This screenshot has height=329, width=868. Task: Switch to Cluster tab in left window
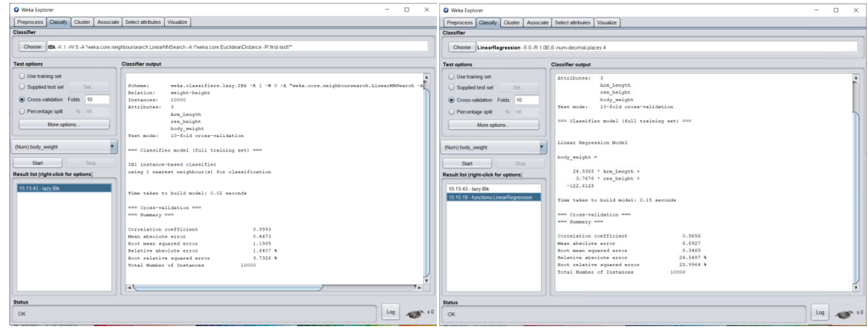point(83,22)
